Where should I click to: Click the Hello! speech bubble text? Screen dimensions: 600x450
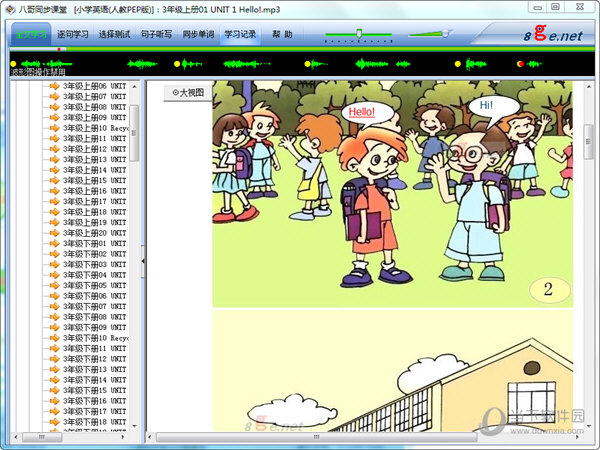pyautogui.click(x=362, y=112)
